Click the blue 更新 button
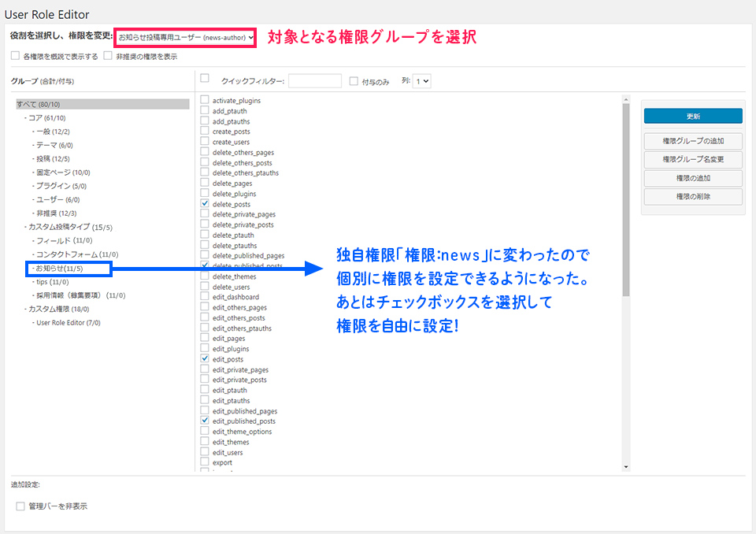The height and width of the screenshot is (534, 756). tap(693, 116)
